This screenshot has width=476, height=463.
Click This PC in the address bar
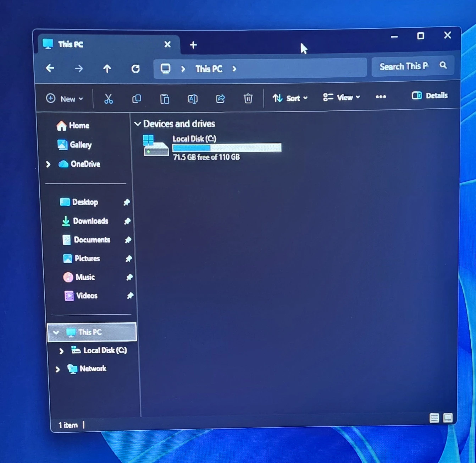coord(209,69)
